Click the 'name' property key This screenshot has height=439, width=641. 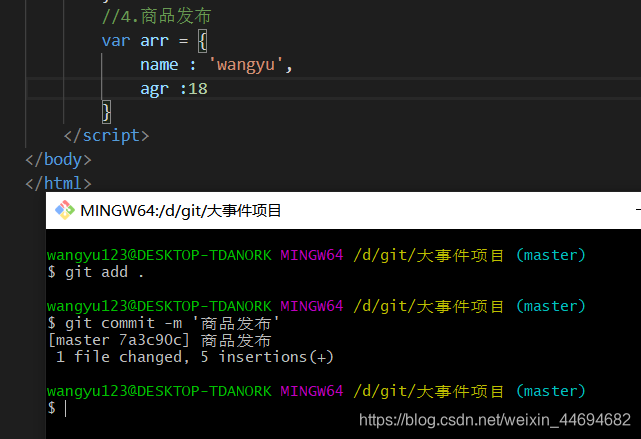(x=159, y=65)
